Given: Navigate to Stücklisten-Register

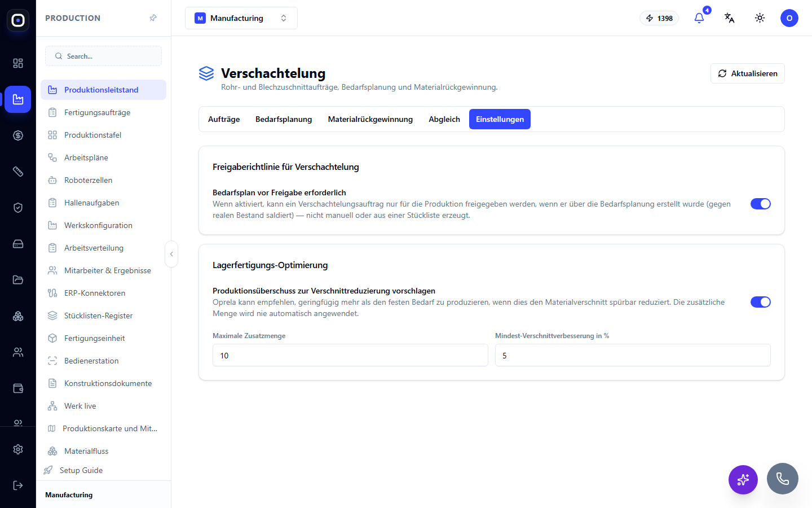Looking at the screenshot, I should pyautogui.click(x=103, y=316).
